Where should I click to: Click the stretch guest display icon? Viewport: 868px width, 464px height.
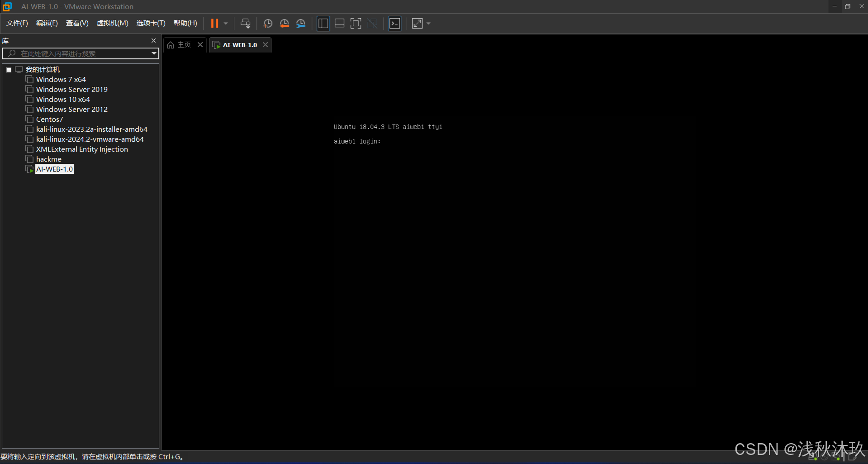(417, 24)
